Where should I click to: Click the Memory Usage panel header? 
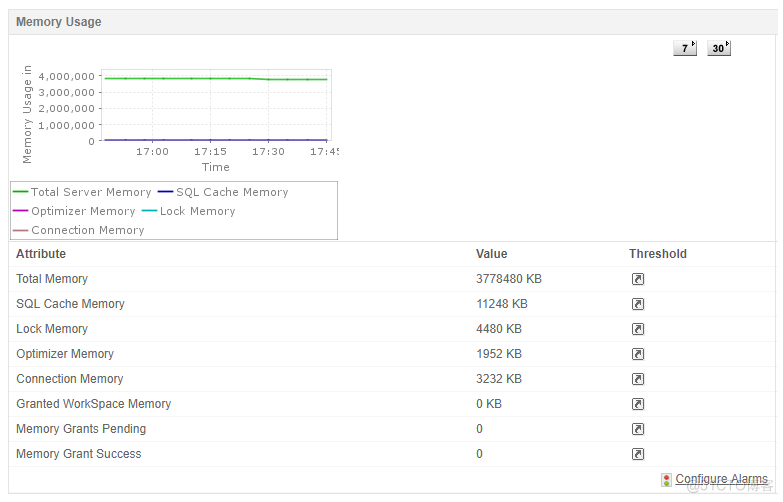(x=59, y=21)
